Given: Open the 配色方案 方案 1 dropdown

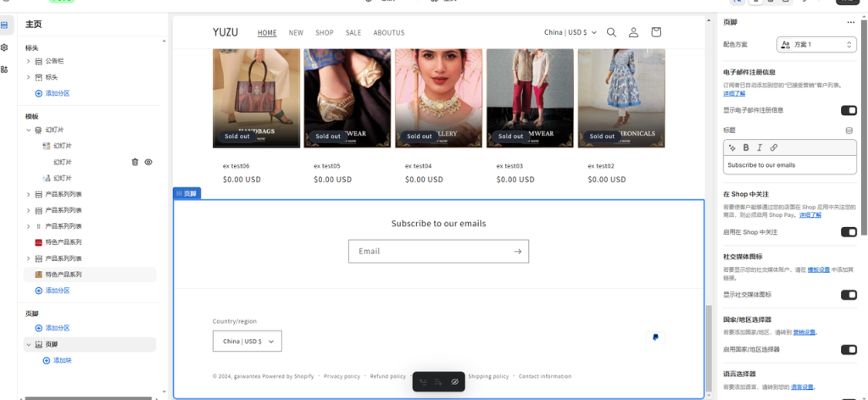Looking at the screenshot, I should pos(816,44).
